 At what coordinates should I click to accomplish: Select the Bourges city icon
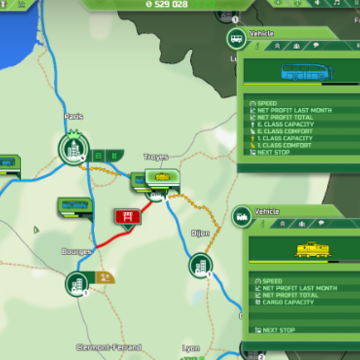click(x=77, y=284)
